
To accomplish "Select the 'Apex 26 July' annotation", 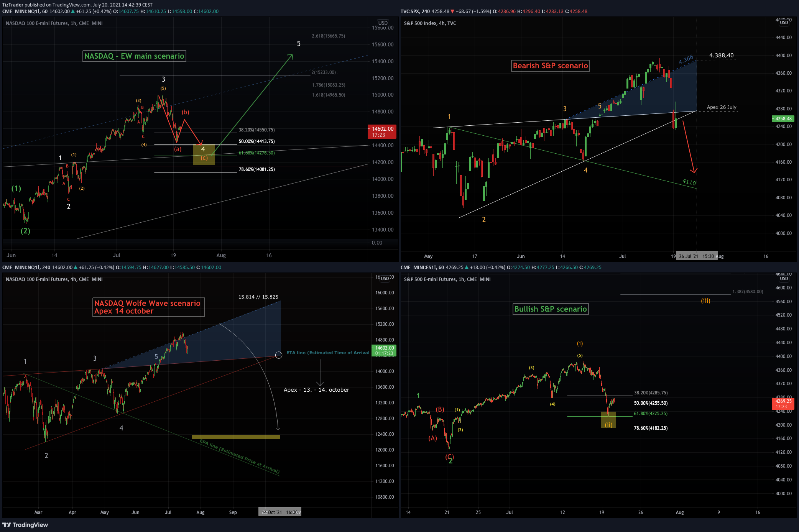I will (x=722, y=107).
